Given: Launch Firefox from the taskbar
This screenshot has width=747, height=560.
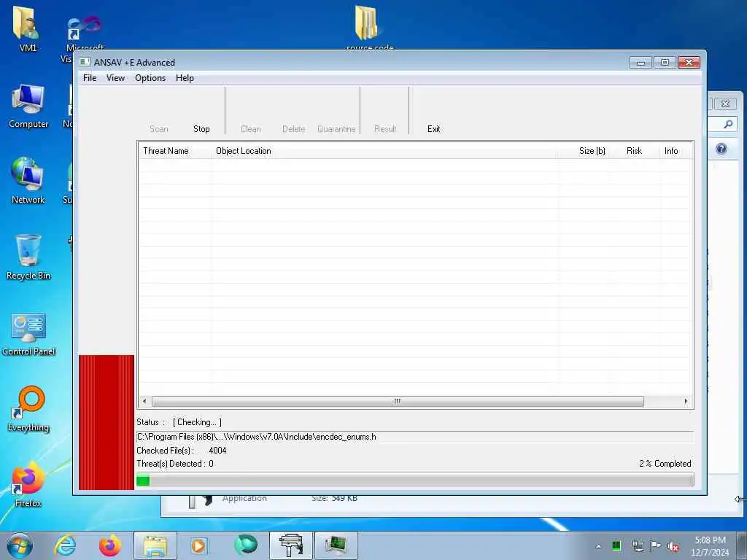Looking at the screenshot, I should click(110, 545).
